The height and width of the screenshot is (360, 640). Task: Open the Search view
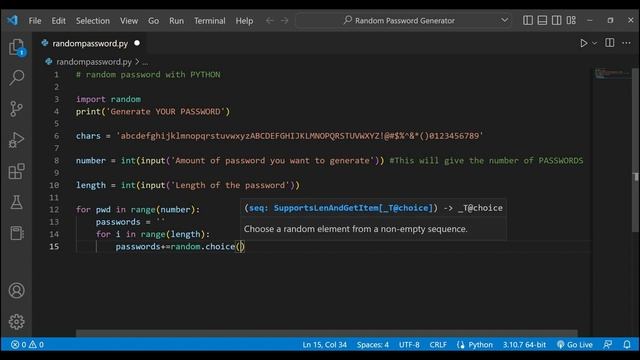click(17, 78)
